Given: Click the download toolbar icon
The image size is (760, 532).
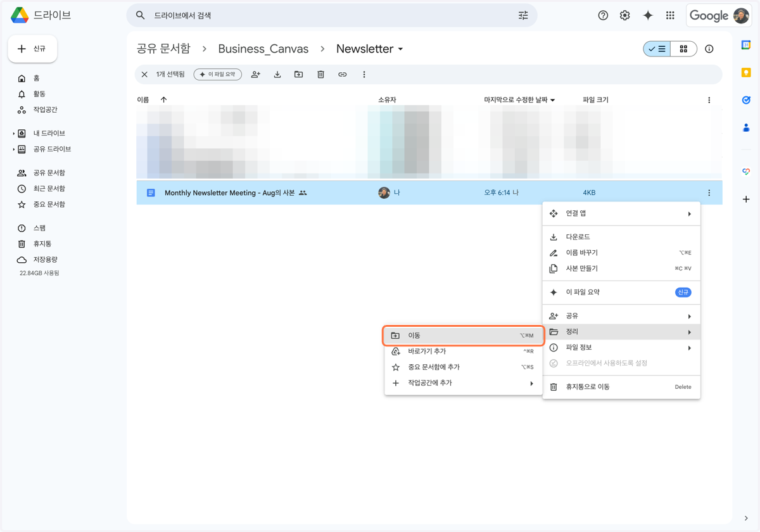Looking at the screenshot, I should coord(277,75).
